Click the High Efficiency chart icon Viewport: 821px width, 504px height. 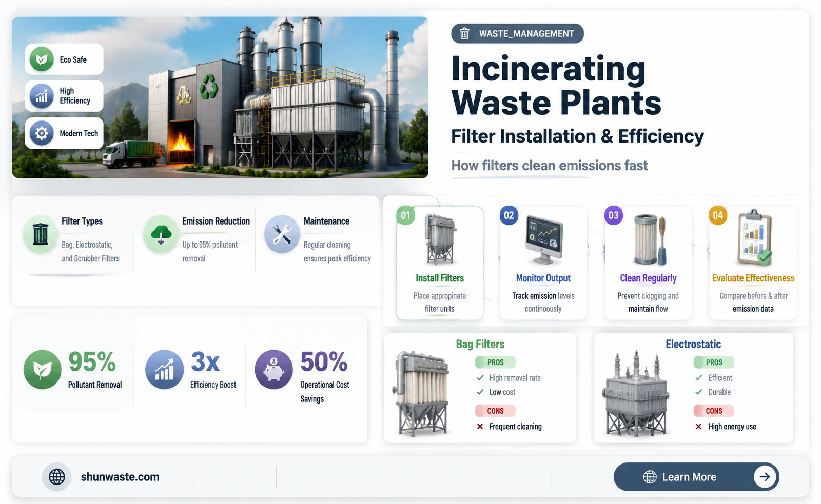tap(42, 96)
